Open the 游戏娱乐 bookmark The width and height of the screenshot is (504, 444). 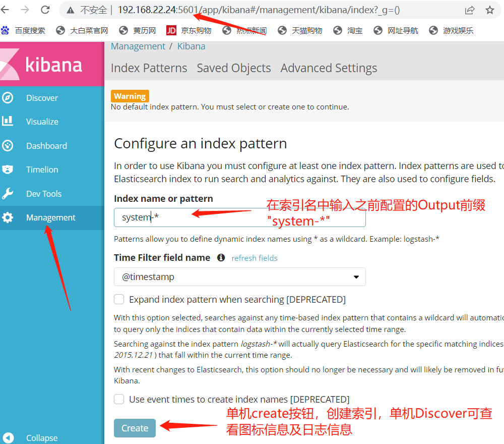coord(451,31)
